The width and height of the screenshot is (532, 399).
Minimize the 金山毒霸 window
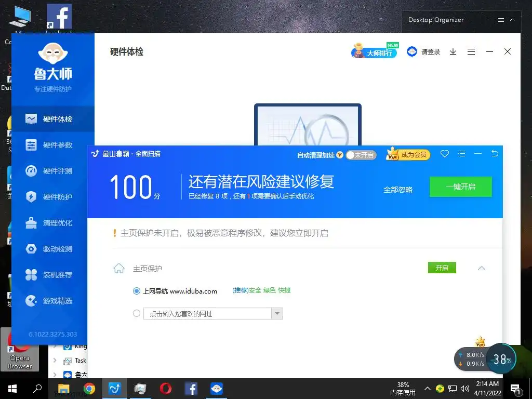[x=478, y=154]
